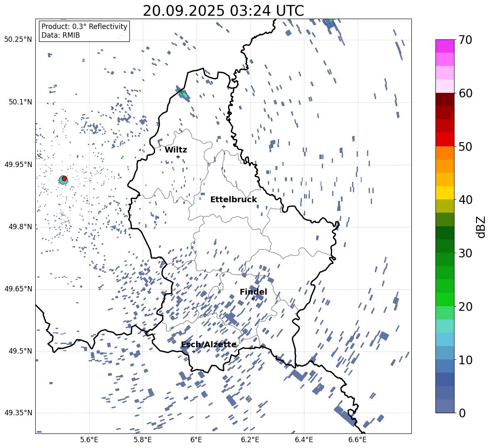The height and width of the screenshot is (448, 491).
Task: Click the Product: 0.3° Reflectivity text
Action: [x=84, y=27]
